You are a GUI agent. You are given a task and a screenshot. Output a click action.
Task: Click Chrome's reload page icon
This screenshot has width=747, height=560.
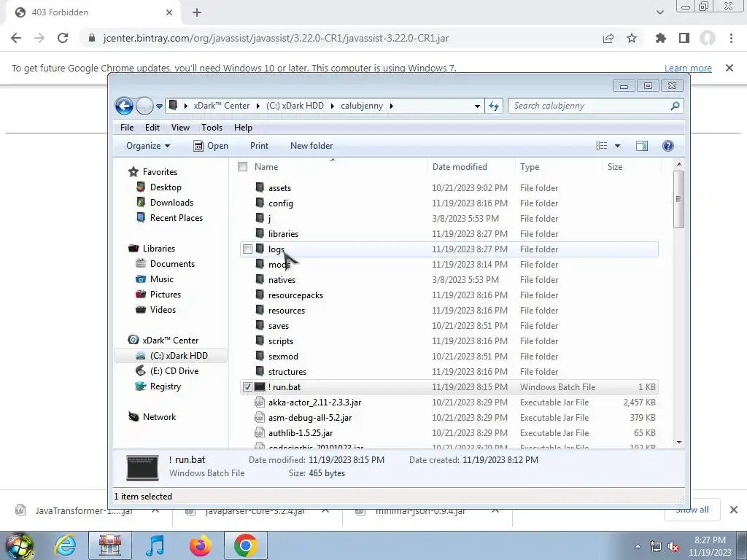coord(63,38)
